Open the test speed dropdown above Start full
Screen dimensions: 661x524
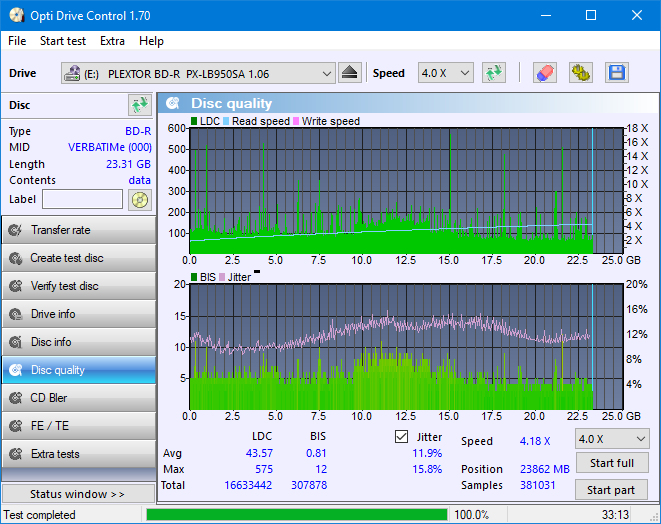[x=612, y=439]
